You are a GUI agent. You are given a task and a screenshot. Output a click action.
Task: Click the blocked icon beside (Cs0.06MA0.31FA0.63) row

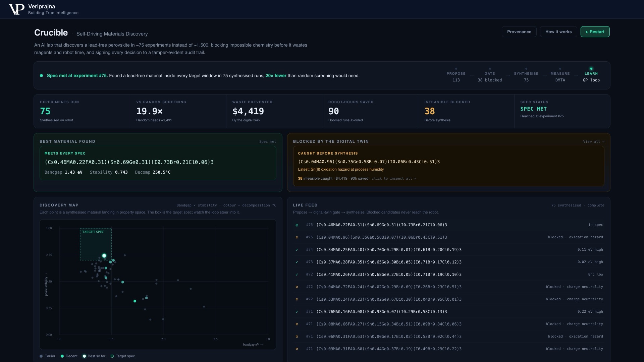pos(297,337)
